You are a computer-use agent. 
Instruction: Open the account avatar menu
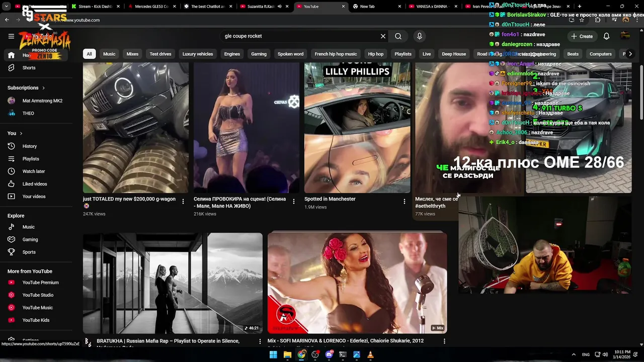[625, 36]
